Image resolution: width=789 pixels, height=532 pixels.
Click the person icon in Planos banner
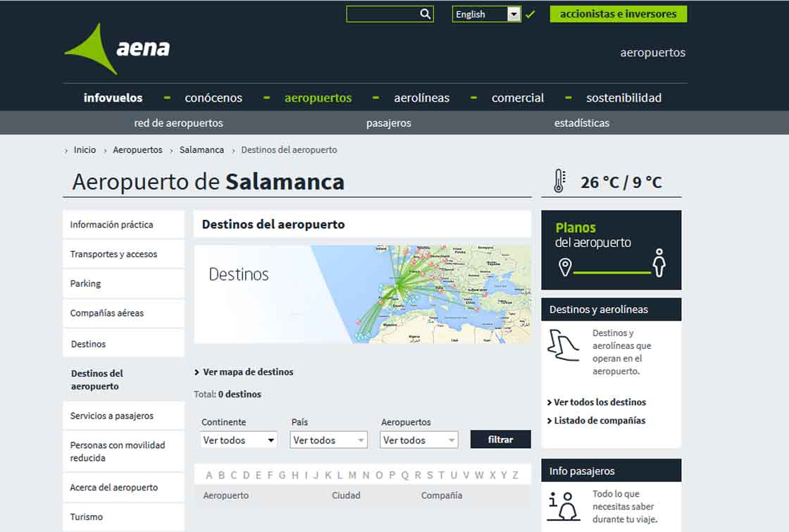(659, 263)
